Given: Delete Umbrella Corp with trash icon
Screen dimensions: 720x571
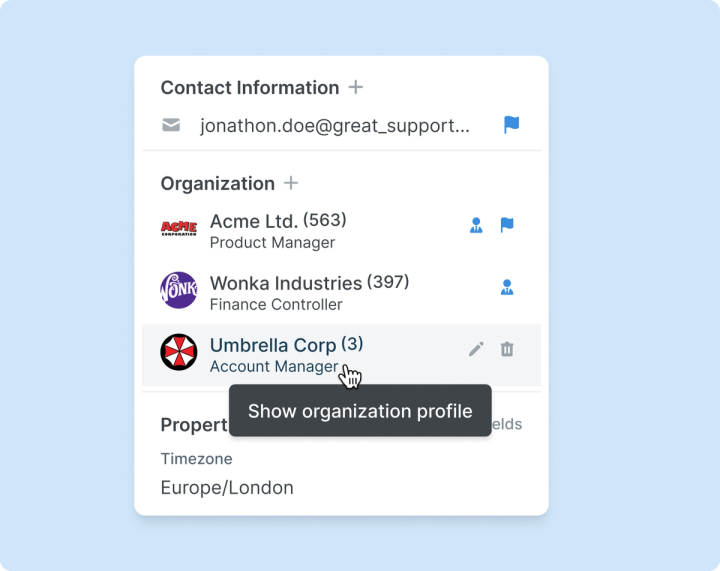Looking at the screenshot, I should click(x=507, y=349).
